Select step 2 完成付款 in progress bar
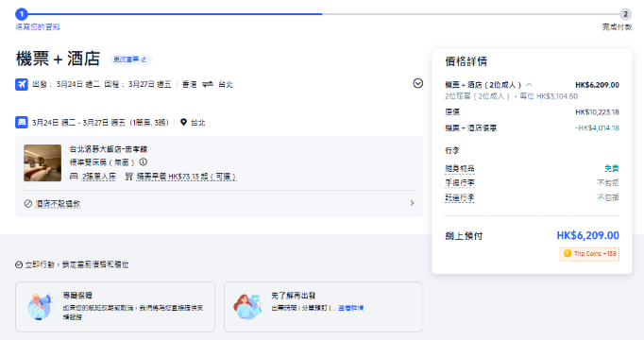Viewport: 644px width, 340px height. point(625,14)
